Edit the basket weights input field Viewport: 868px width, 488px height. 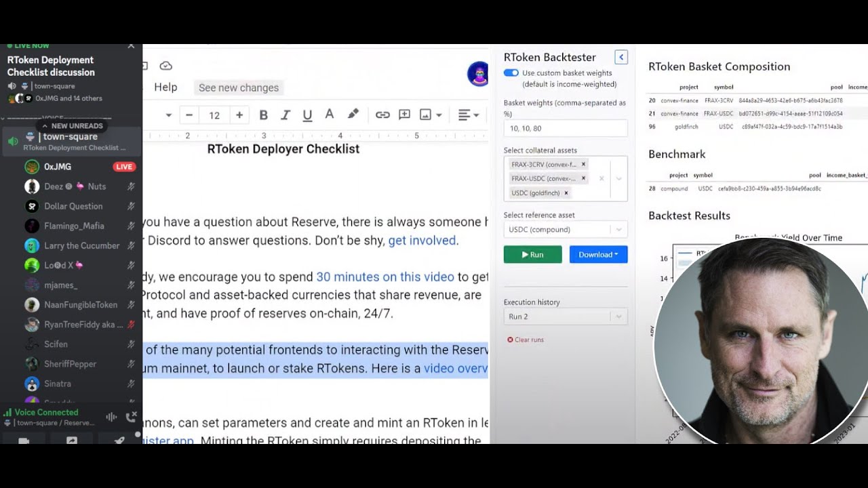tap(566, 128)
